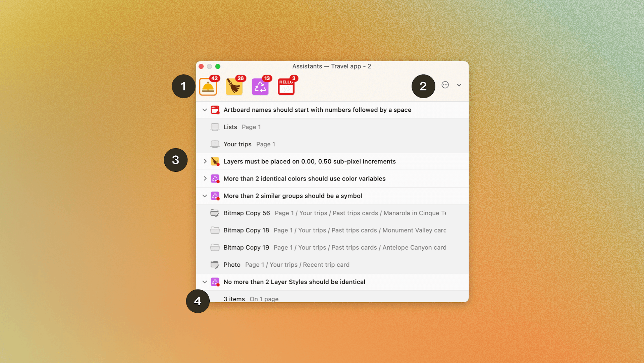Click artboard icon next to Lists
The height and width of the screenshot is (363, 644).
215,127
